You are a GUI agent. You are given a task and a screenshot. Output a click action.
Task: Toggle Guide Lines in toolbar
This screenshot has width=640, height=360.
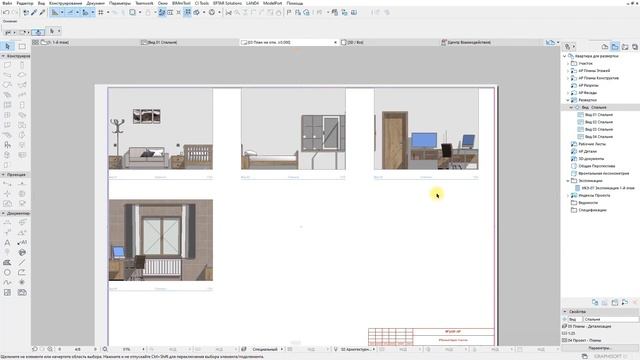point(55,13)
